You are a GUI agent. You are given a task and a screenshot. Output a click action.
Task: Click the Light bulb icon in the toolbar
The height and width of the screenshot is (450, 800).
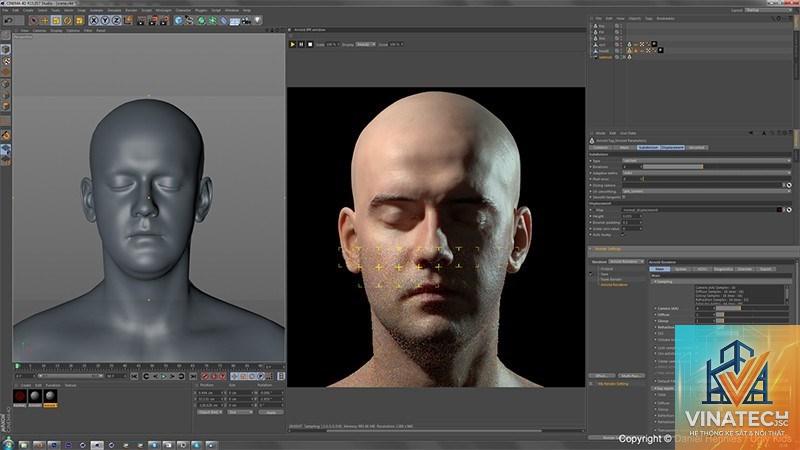coord(257,20)
